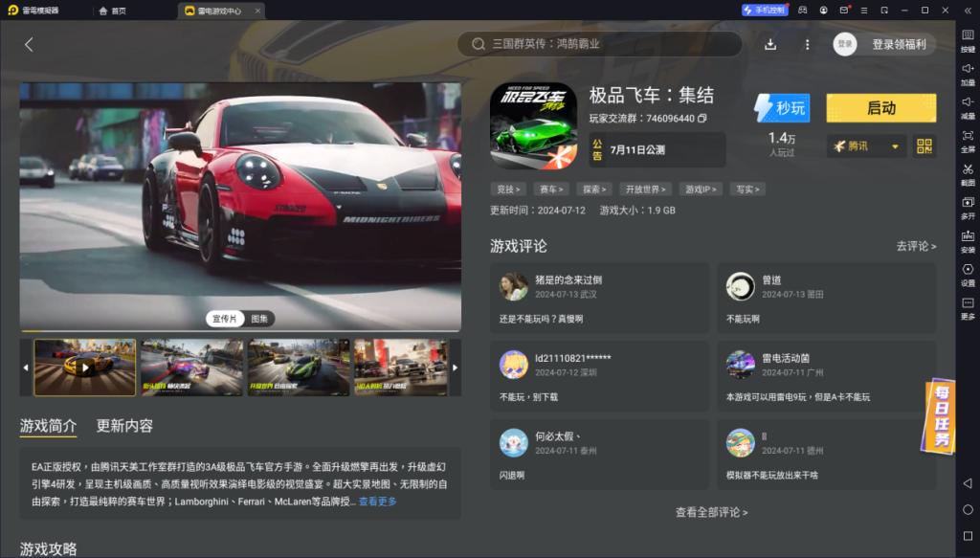Click the 极品飞车 game icon
Image resolution: width=980 pixels, height=558 pixels.
coord(533,125)
